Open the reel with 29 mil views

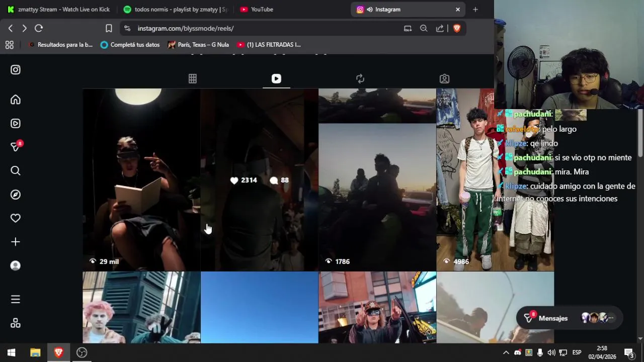tap(141, 179)
